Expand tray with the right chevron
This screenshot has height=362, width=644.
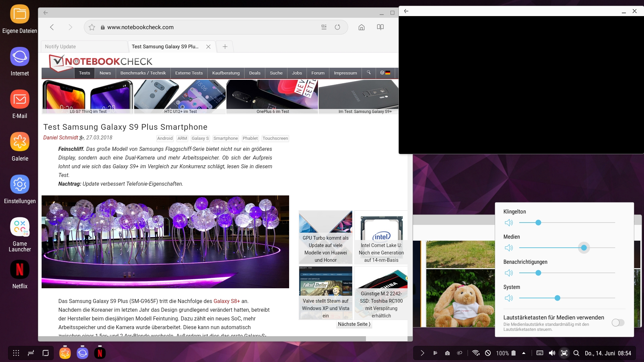pyautogui.click(x=422, y=353)
